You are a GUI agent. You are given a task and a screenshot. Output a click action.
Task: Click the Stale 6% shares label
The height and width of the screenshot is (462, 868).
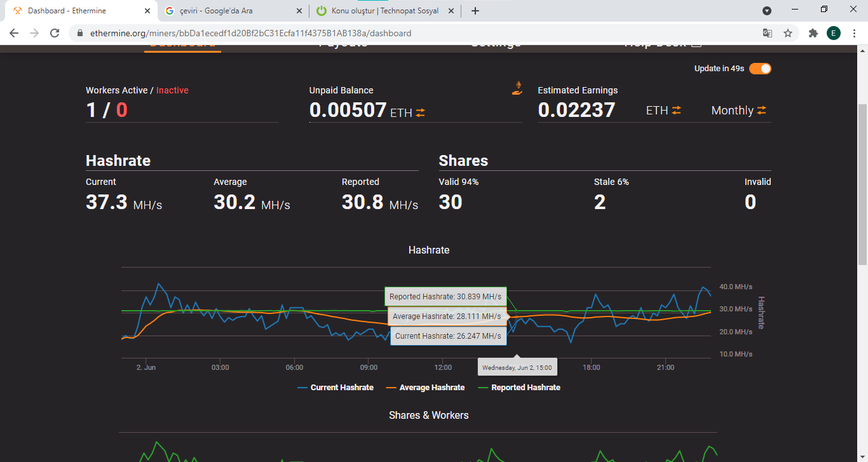(611, 182)
